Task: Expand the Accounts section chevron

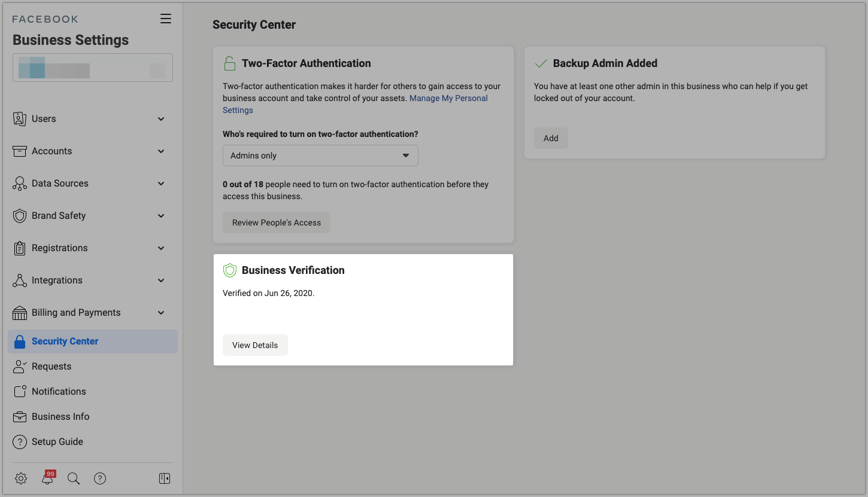Action: 161,151
